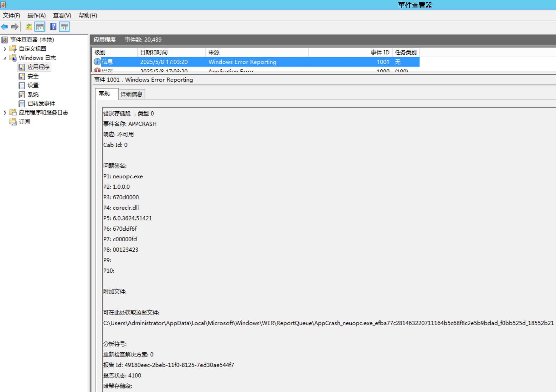Click the 自定义视图 folder icon
556x392 pixels.
click(x=13, y=49)
